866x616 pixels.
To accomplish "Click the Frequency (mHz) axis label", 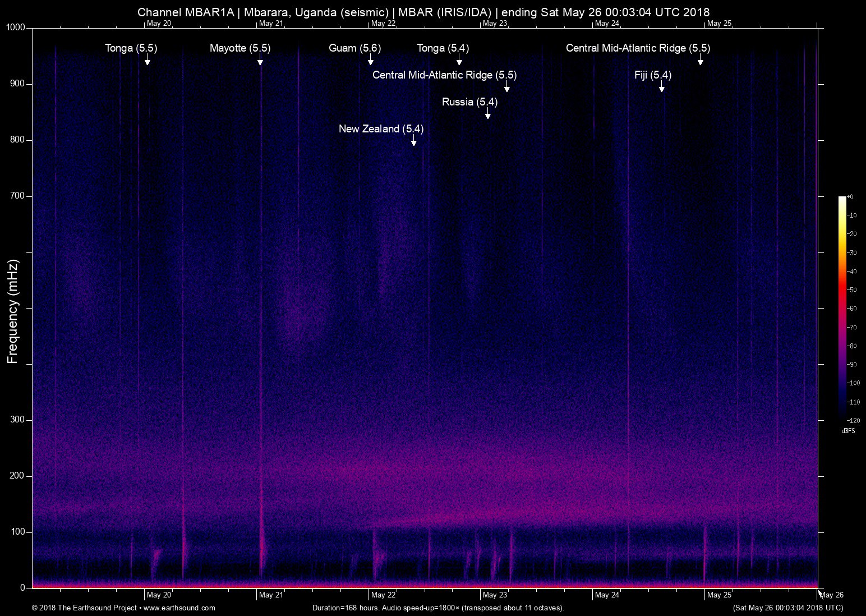I will [13, 311].
